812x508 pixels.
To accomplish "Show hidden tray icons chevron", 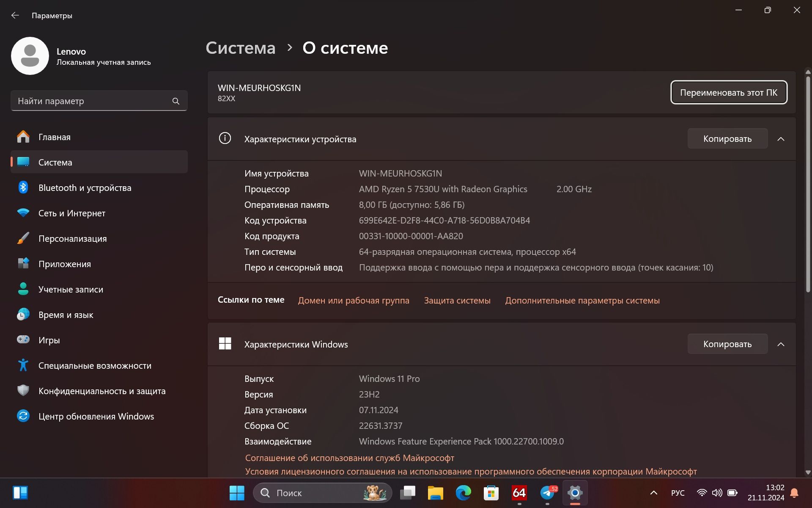I will click(x=653, y=493).
